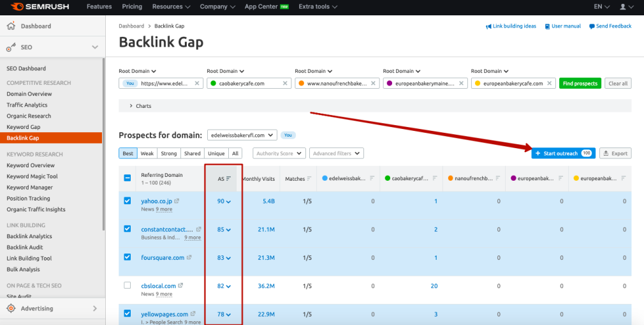The width and height of the screenshot is (644, 325).
Task: Open the user account profile icon
Action: 624,7
